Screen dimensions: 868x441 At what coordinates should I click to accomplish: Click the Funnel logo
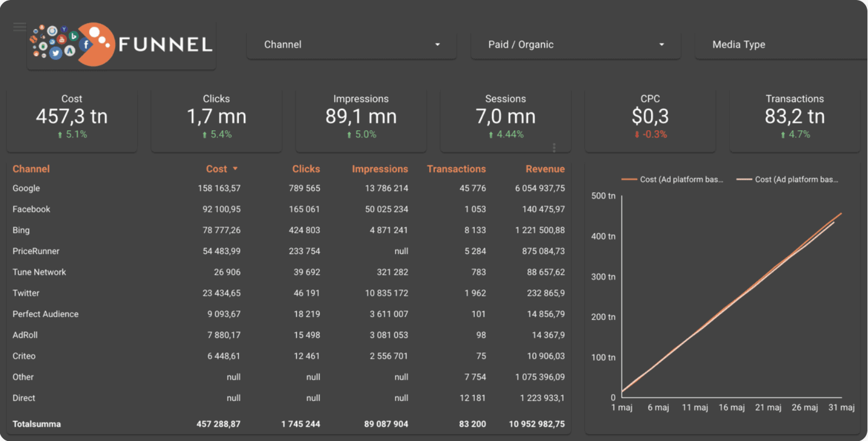click(x=121, y=45)
